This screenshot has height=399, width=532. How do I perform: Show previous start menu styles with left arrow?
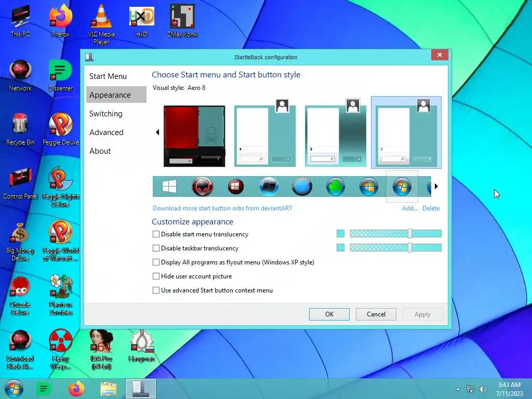(157, 132)
